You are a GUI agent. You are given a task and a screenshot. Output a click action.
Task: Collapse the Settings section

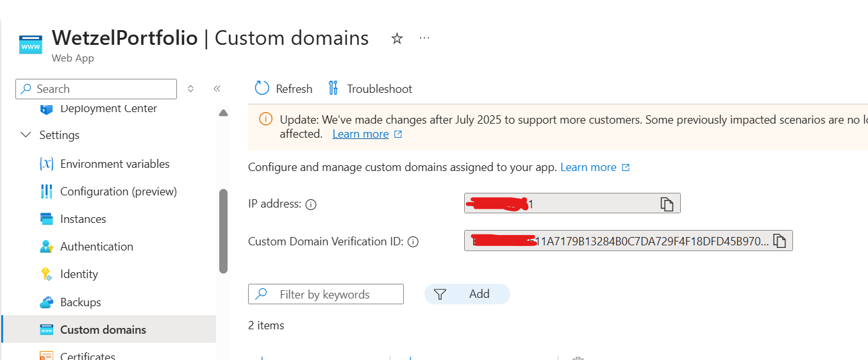[26, 135]
